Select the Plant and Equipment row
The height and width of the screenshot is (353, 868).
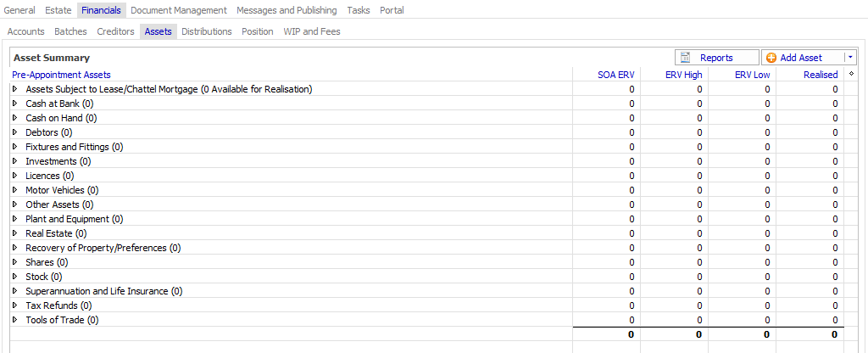tap(74, 219)
